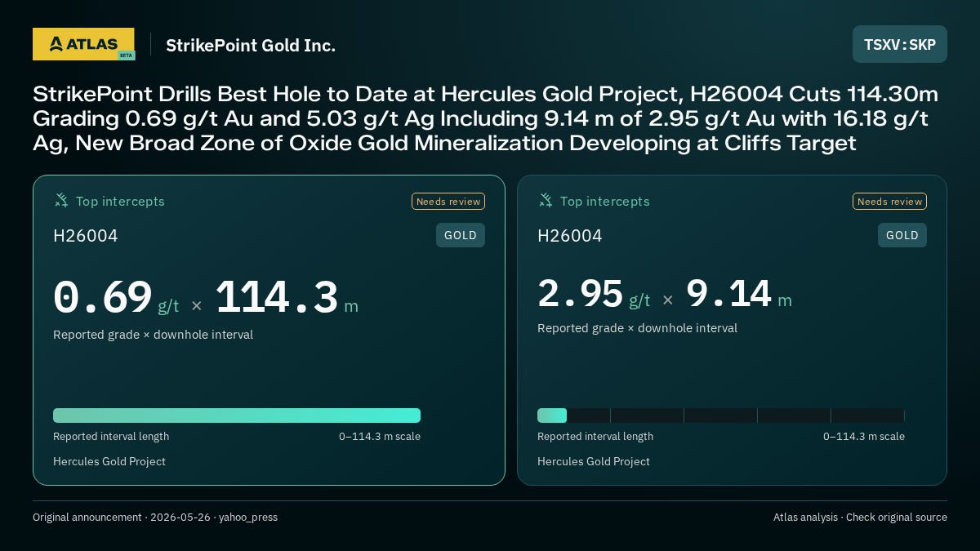This screenshot has width=980, height=551.
Task: Click the 9.14 m interval value
Action: (x=739, y=295)
